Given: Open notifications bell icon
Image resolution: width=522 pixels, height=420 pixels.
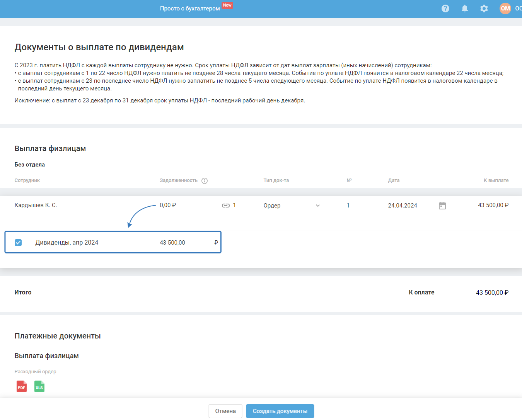Looking at the screenshot, I should [465, 9].
